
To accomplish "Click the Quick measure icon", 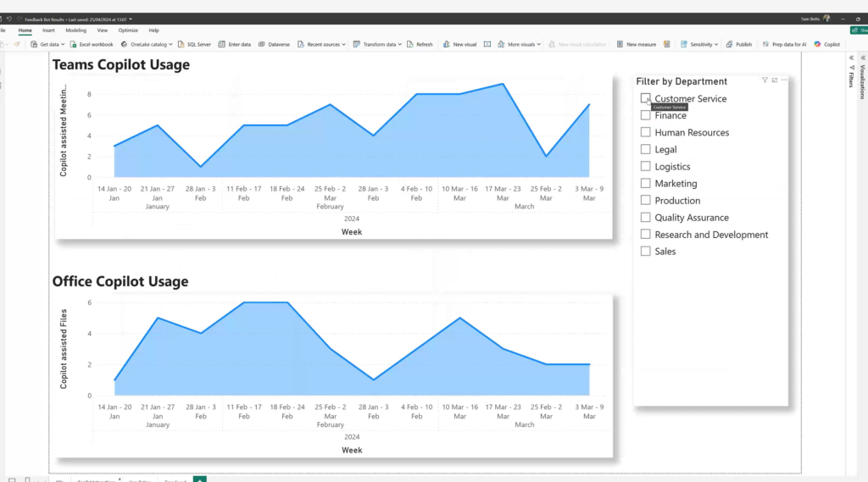I will point(667,44).
